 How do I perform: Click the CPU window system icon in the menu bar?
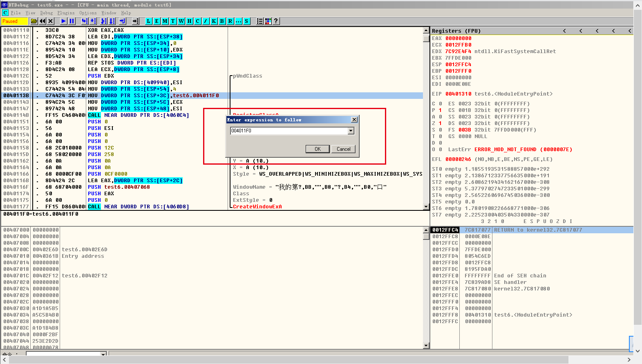5,13
